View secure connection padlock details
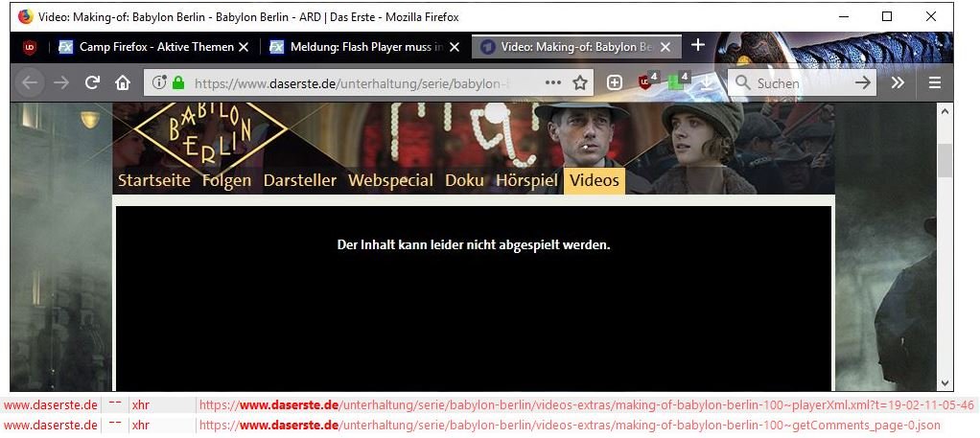 (178, 82)
